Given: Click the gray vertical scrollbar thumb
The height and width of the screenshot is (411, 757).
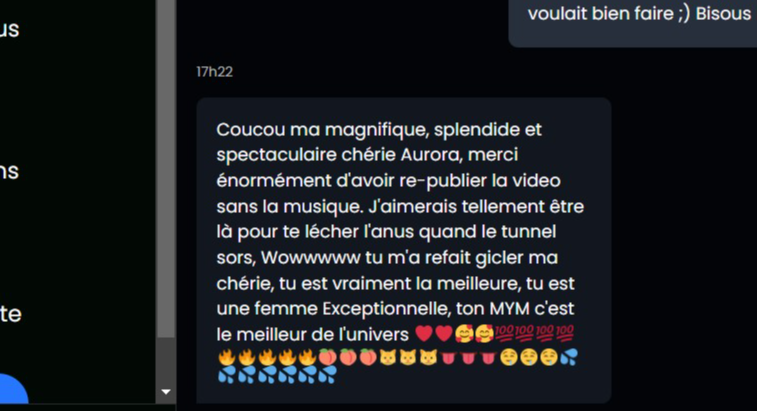Looking at the screenshot, I should [166, 169].
